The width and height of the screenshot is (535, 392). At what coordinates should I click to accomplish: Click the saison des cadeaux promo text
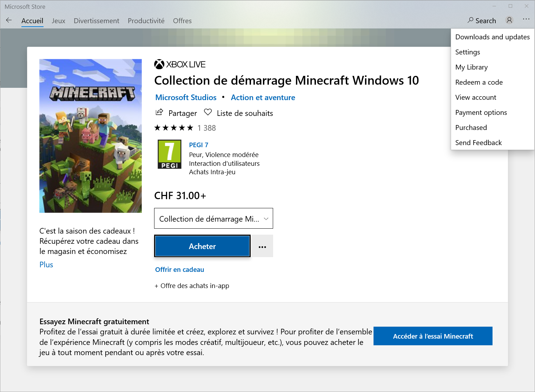point(89,241)
